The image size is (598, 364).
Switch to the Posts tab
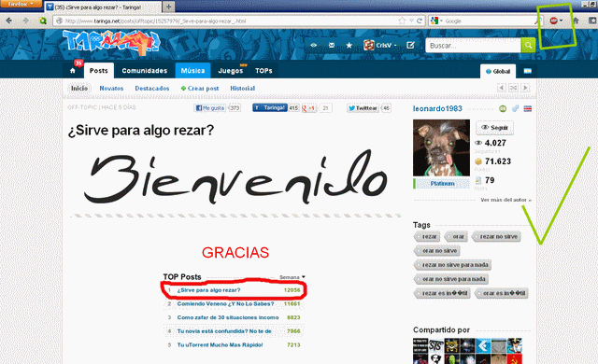coord(99,71)
